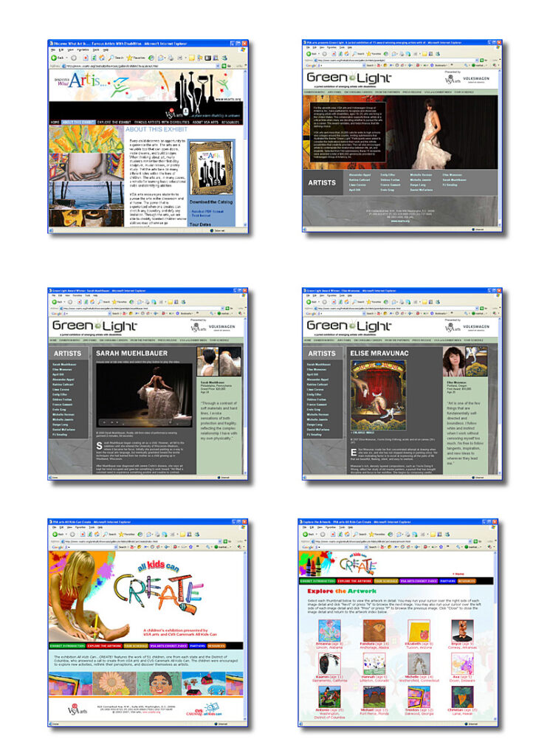Click address bar in Art Is window
Viewport: 550px width, 756px height.
click(x=141, y=66)
